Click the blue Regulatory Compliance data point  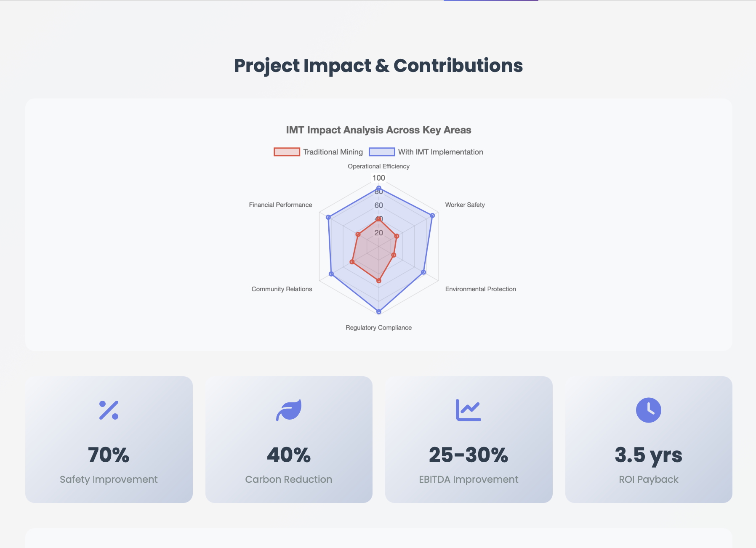tap(379, 311)
